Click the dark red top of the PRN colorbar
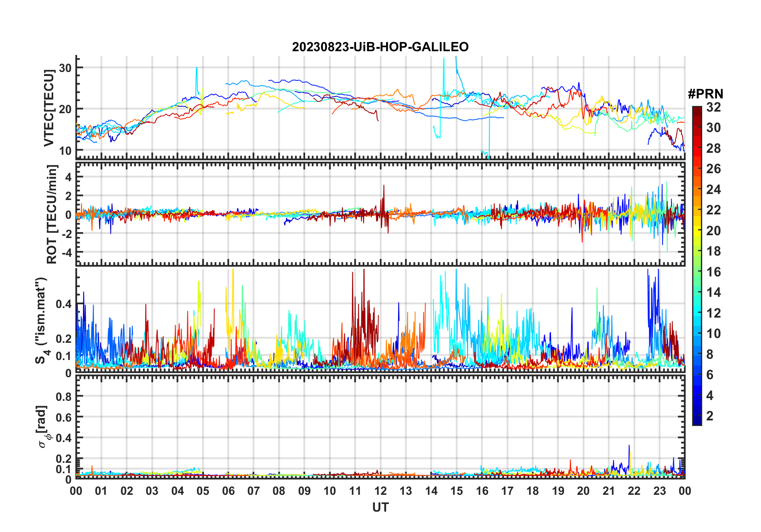 697,109
